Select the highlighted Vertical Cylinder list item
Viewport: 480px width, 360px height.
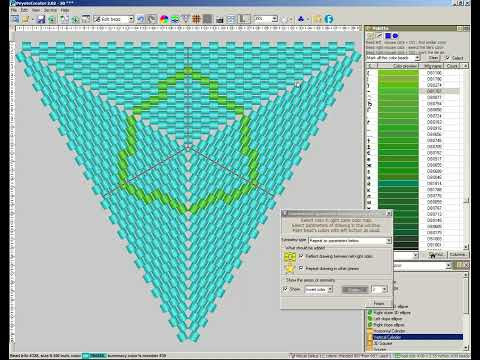415,337
